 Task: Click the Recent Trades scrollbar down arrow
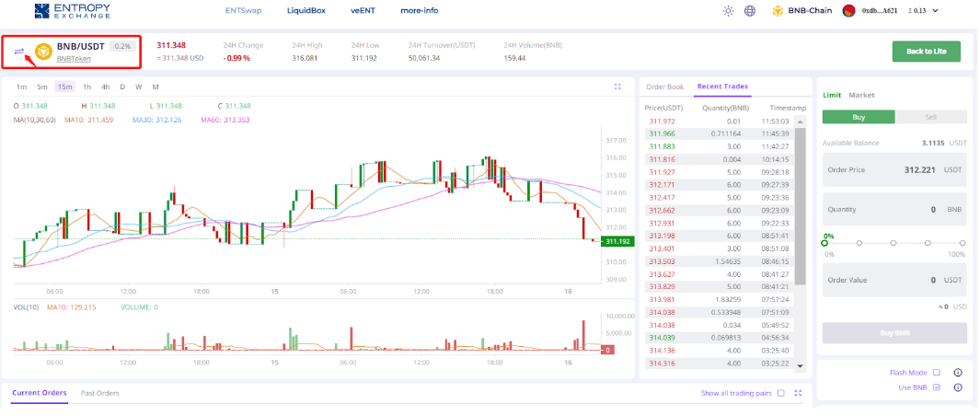click(801, 366)
